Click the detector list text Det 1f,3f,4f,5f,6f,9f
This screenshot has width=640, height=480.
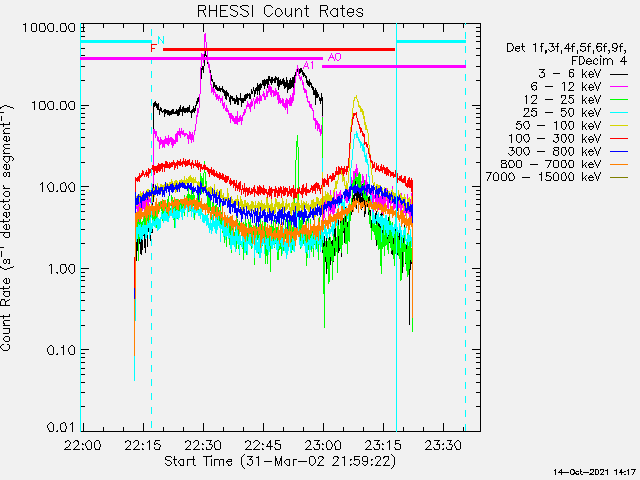pyautogui.click(x=567, y=48)
